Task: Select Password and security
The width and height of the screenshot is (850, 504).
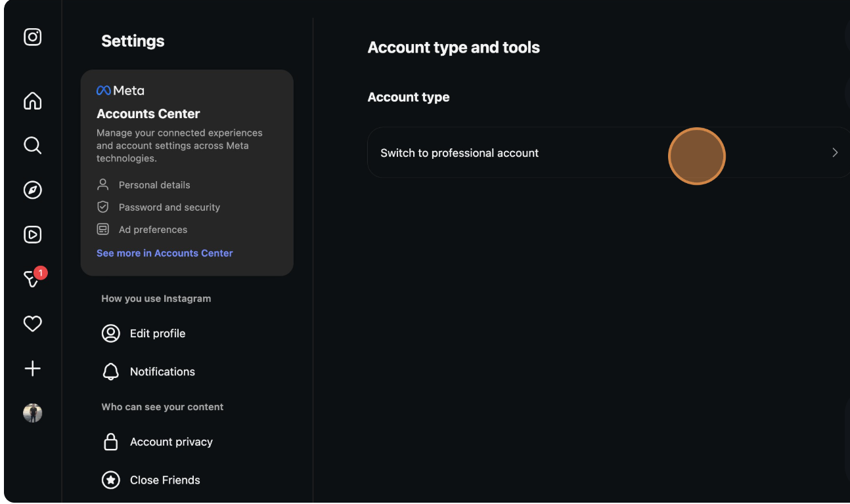Action: [x=169, y=207]
